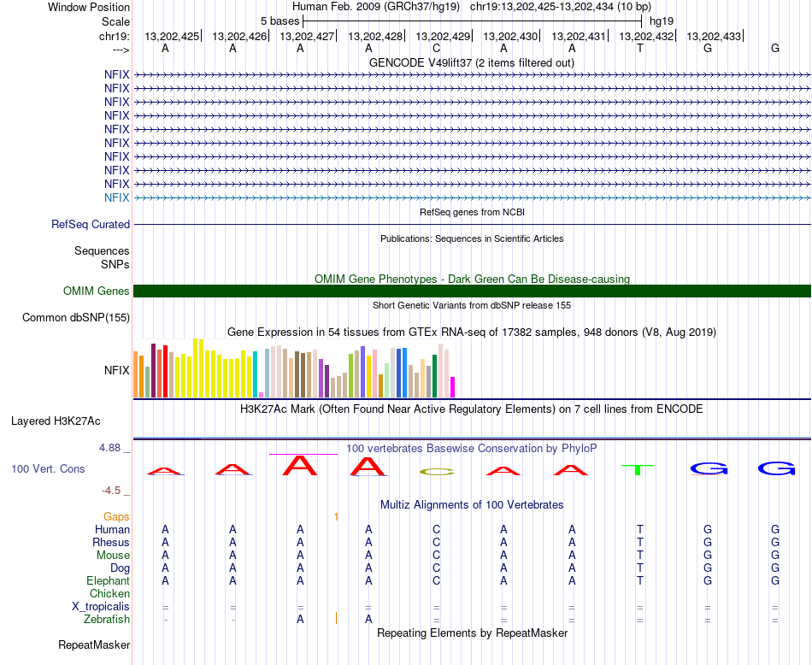812x665 pixels.
Task: Click NFIX label beside GTEx bar chart
Action: tap(116, 370)
